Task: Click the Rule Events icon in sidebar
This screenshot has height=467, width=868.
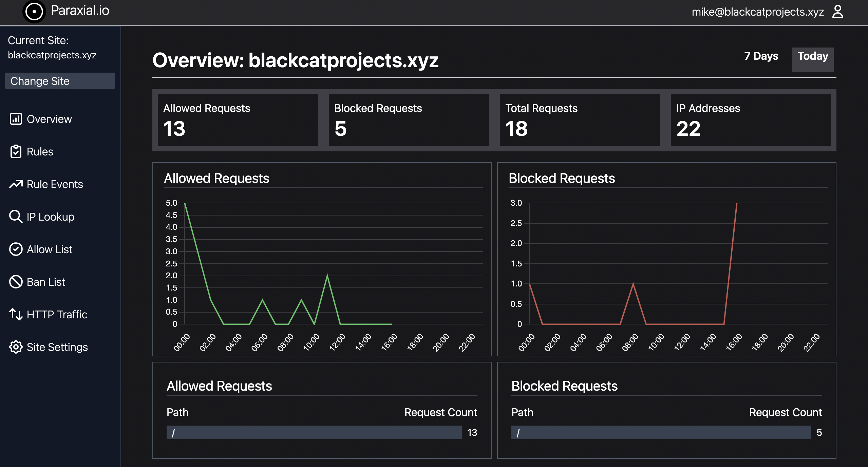Action: click(x=16, y=184)
